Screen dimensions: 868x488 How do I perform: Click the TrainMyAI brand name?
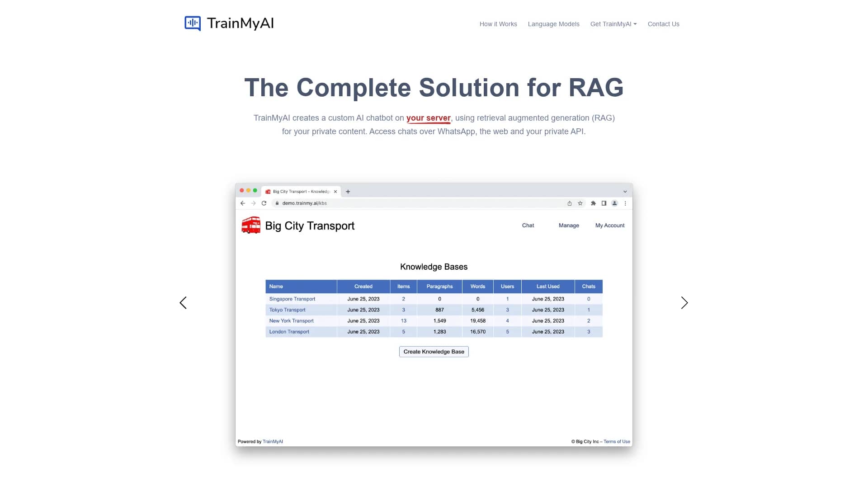(241, 23)
